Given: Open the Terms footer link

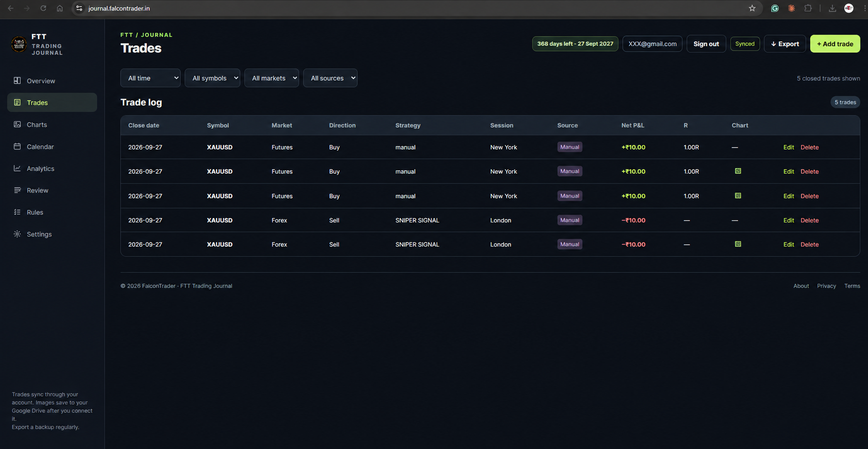Looking at the screenshot, I should (x=852, y=286).
